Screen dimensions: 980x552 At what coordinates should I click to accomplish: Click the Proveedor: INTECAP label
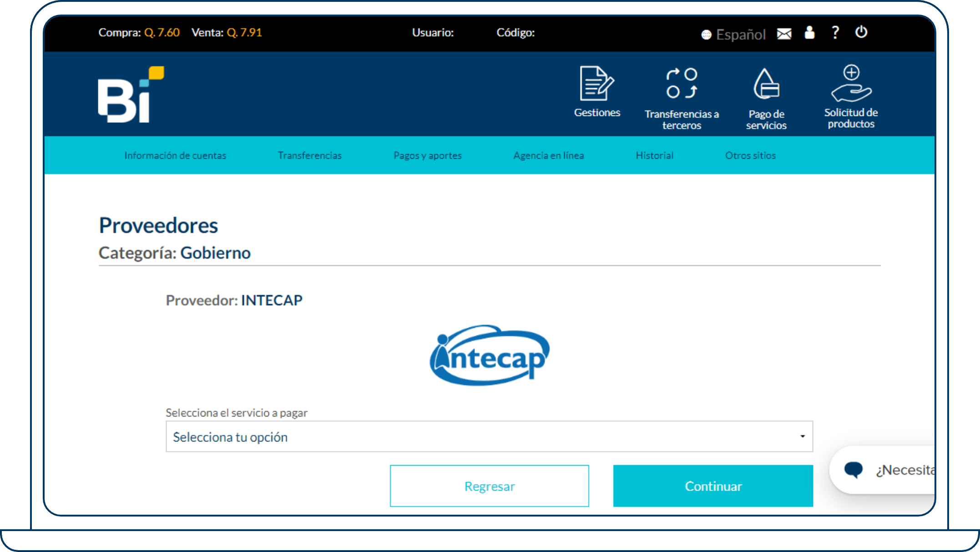[234, 301]
